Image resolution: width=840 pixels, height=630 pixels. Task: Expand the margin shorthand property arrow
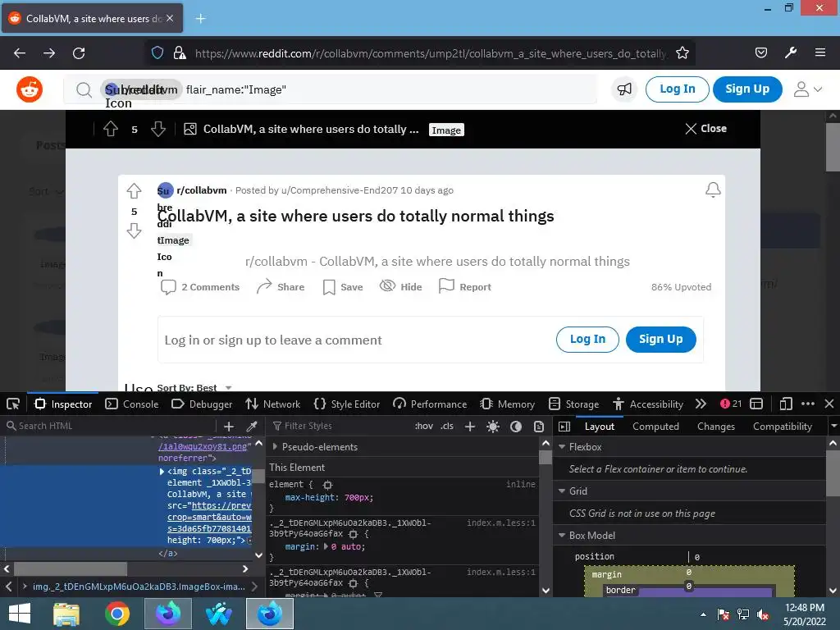[326, 547]
